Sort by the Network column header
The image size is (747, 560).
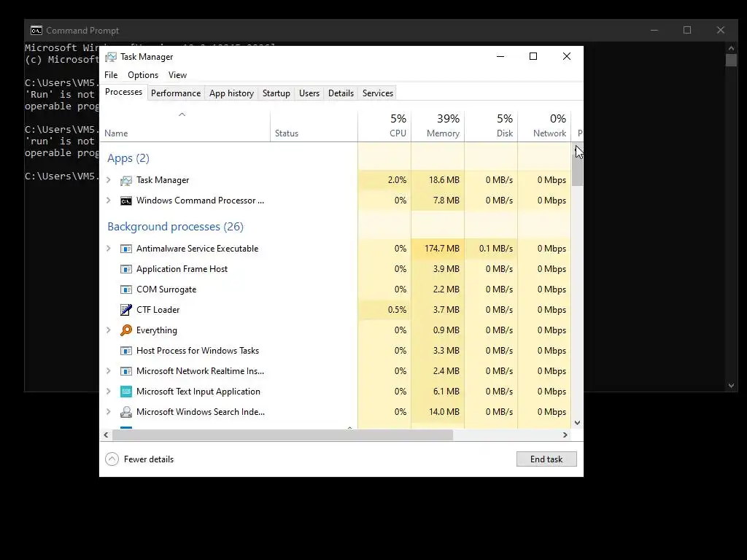[544, 126]
